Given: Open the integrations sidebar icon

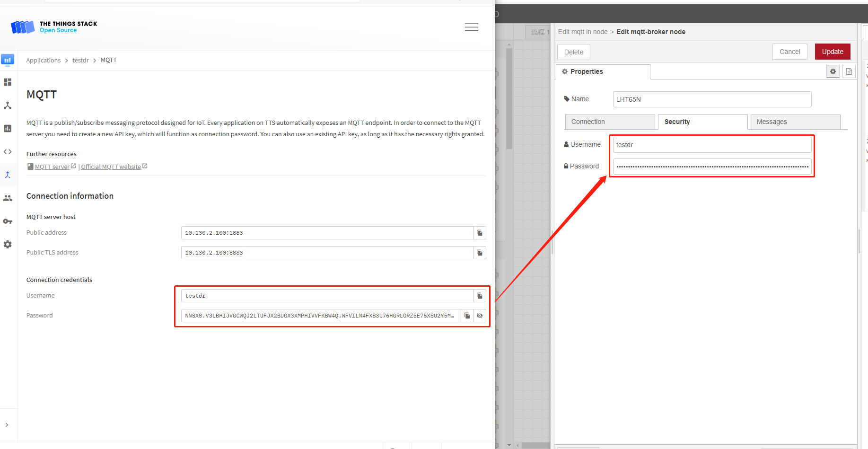Looking at the screenshot, I should 8,175.
